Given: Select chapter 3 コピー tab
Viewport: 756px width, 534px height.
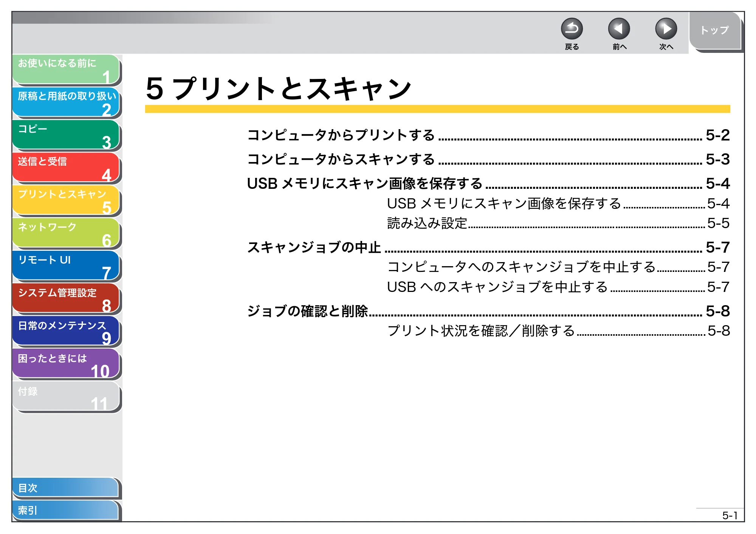Looking at the screenshot, I should [x=66, y=135].
